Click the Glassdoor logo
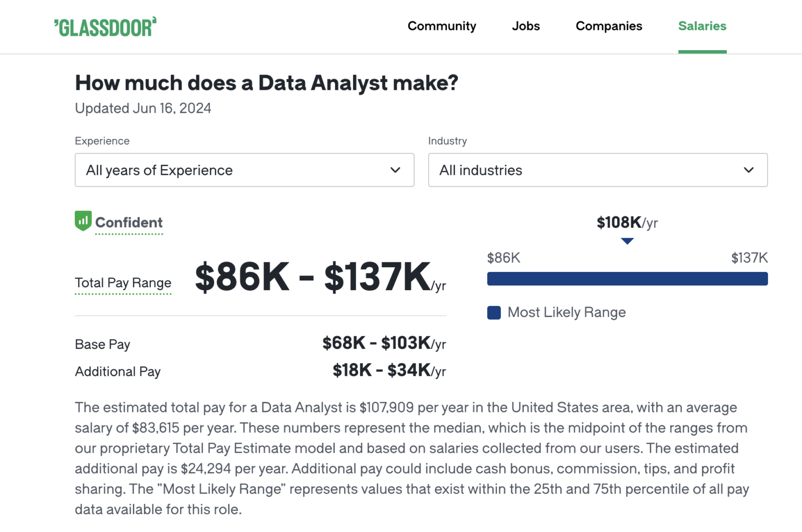Viewport: 802px width, 532px height. (x=105, y=27)
